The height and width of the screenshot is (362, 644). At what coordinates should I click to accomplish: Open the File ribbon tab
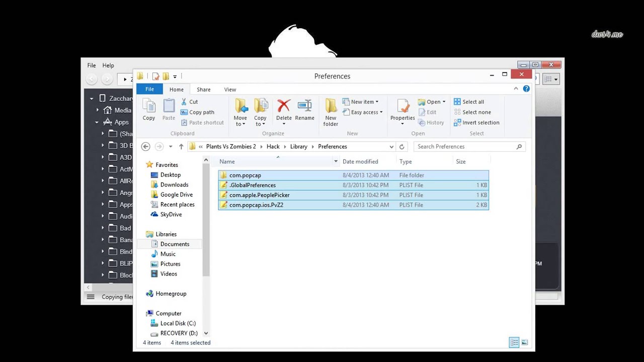(149, 89)
